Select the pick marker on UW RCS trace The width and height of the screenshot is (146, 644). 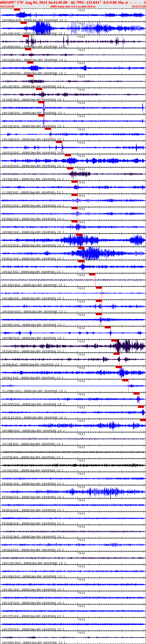pos(59,142)
